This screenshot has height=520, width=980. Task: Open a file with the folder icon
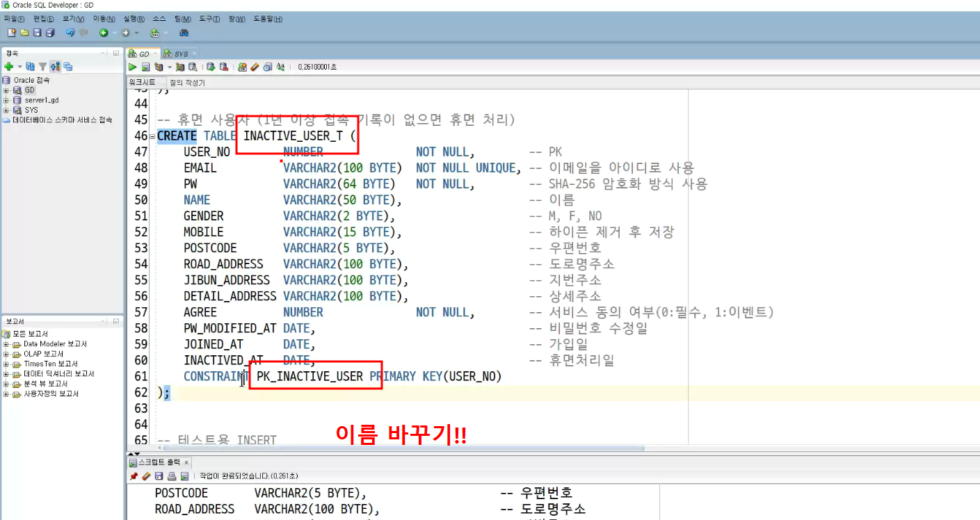point(24,33)
